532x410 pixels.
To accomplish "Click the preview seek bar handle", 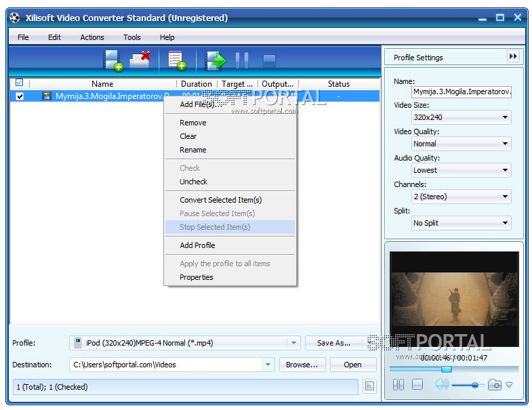I will pyautogui.click(x=446, y=369).
